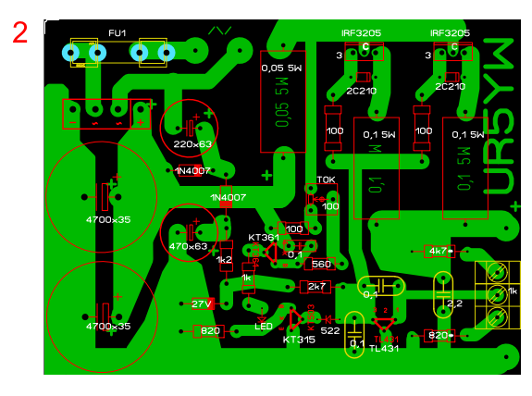Select the KT361 transistor label
Image resolution: width=532 pixels, height=396 pixels.
point(264,237)
